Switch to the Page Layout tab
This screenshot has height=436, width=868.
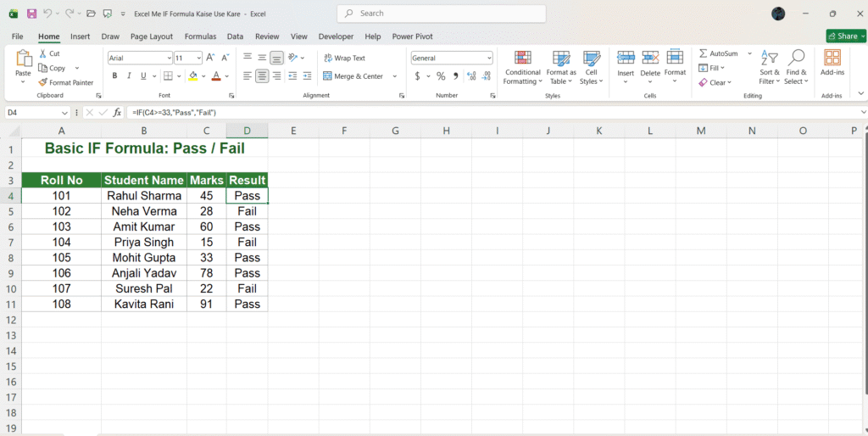pos(152,36)
